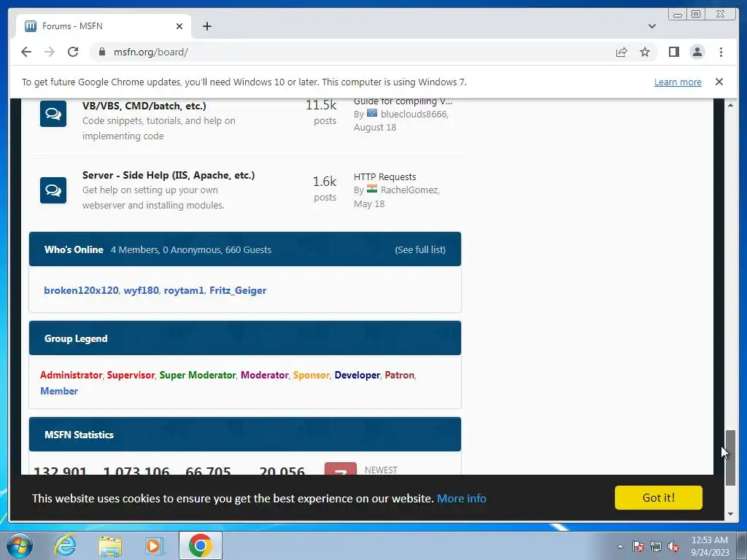
Task: Open the Server - Side Help (IIS, Apache, etc.) forum
Action: tap(169, 175)
